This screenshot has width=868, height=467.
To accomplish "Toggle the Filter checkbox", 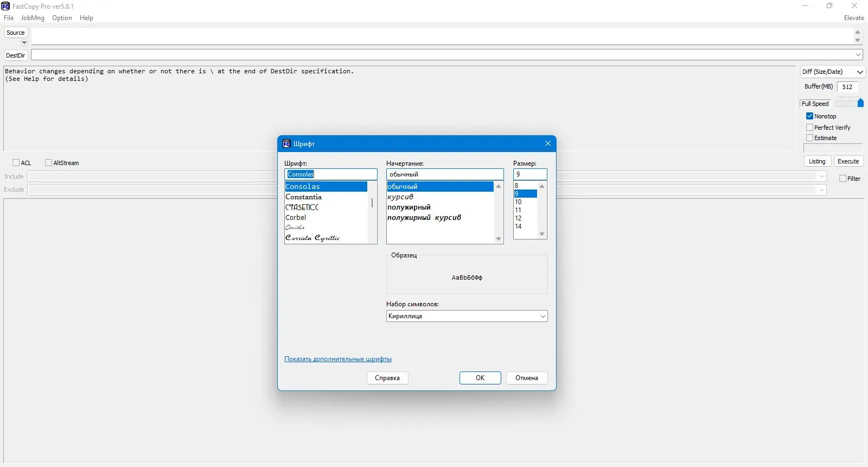I will pos(843,179).
